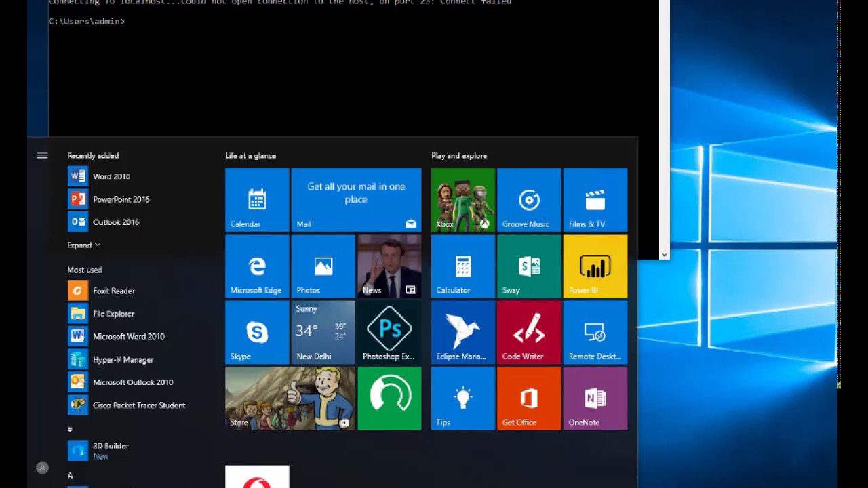868x488 pixels.
Task: Launch Photoshop Express tile
Action: tap(389, 332)
